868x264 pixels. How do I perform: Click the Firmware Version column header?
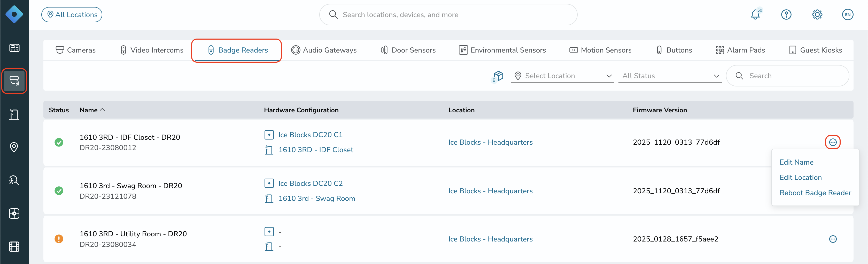[x=660, y=110]
